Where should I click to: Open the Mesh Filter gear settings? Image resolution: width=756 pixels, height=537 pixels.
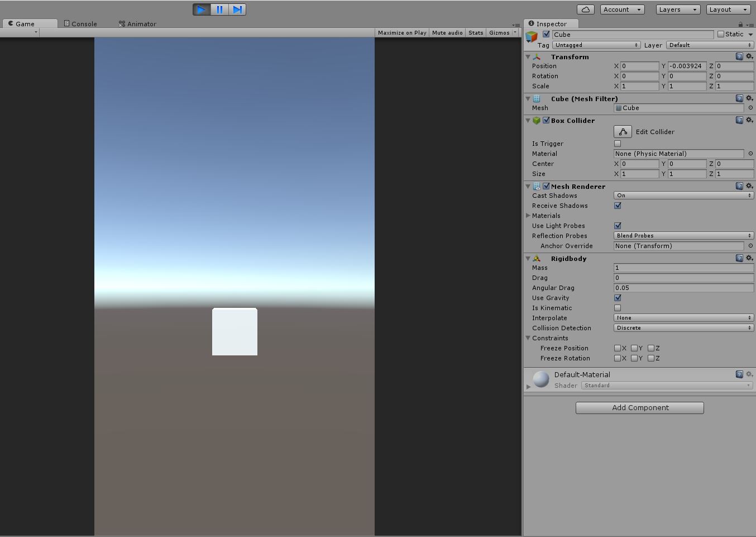pyautogui.click(x=749, y=98)
